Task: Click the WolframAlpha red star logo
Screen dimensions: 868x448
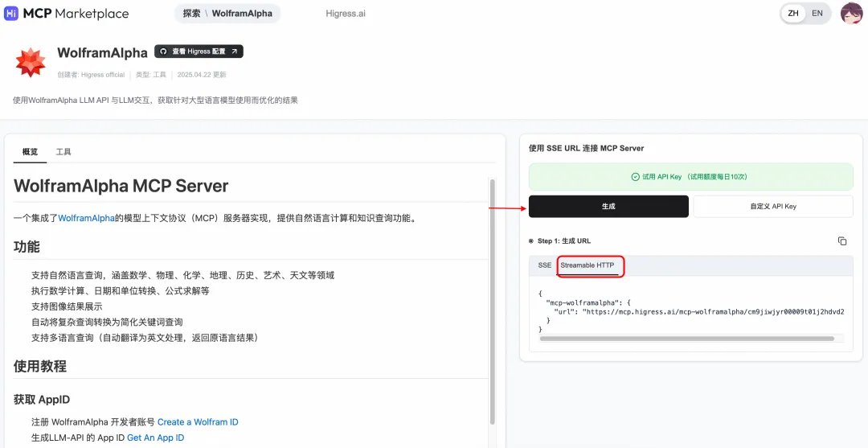Action: [x=31, y=62]
